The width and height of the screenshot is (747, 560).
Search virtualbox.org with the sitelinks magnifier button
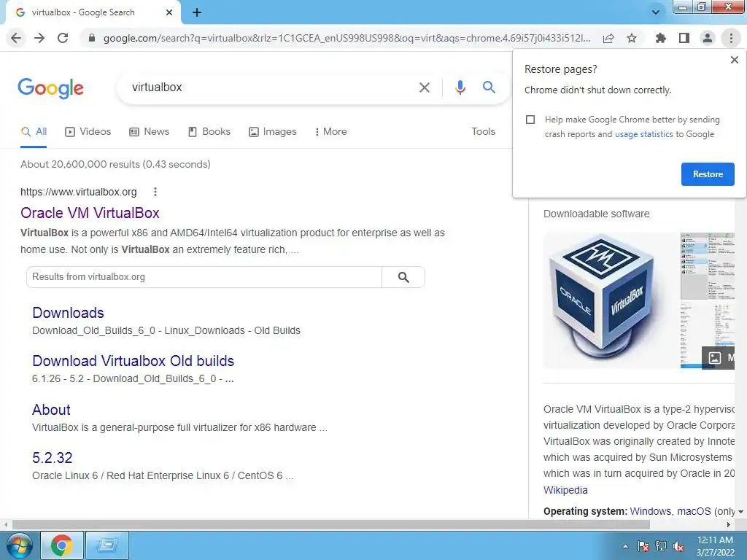[x=403, y=277]
